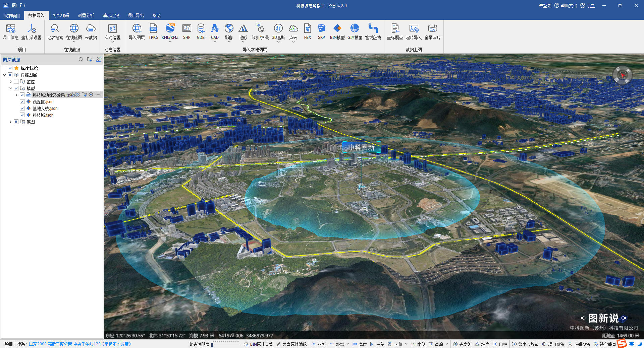Open the TPKG import tool
This screenshot has width=644, height=348.
[153, 32]
